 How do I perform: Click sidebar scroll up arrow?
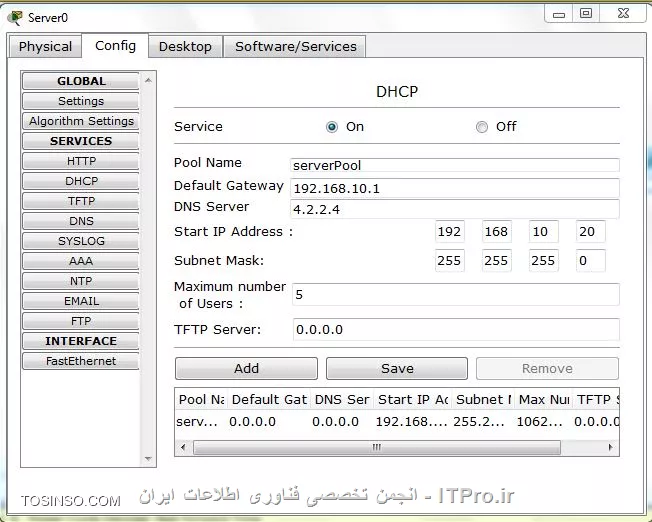click(x=148, y=80)
